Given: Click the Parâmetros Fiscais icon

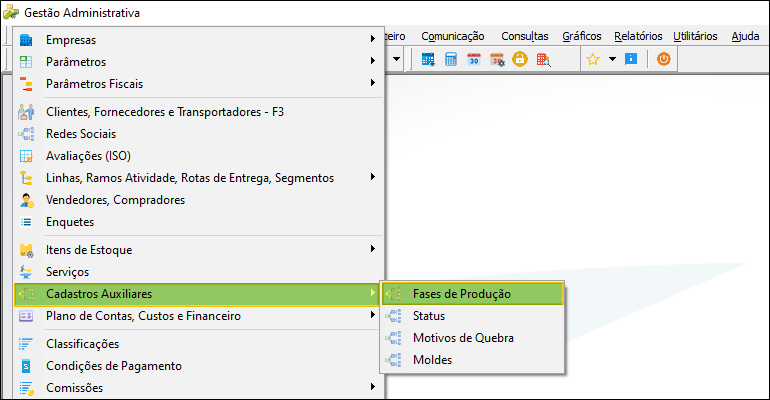Looking at the screenshot, I should pos(26,84).
